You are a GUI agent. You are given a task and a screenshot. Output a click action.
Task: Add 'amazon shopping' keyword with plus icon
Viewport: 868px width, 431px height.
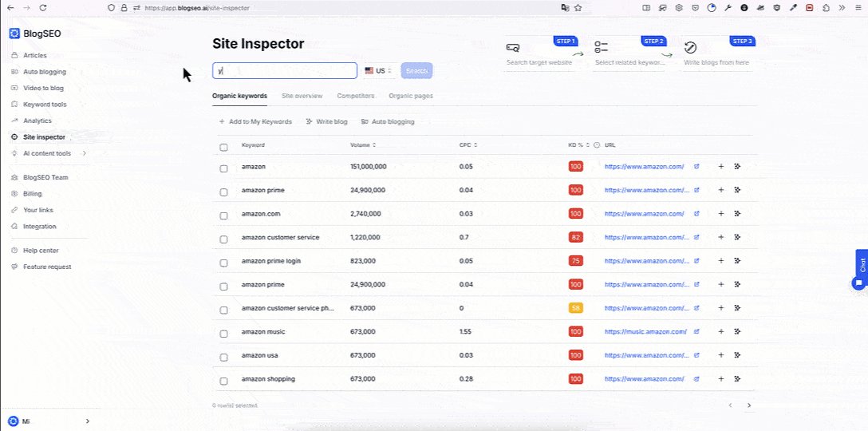click(720, 379)
